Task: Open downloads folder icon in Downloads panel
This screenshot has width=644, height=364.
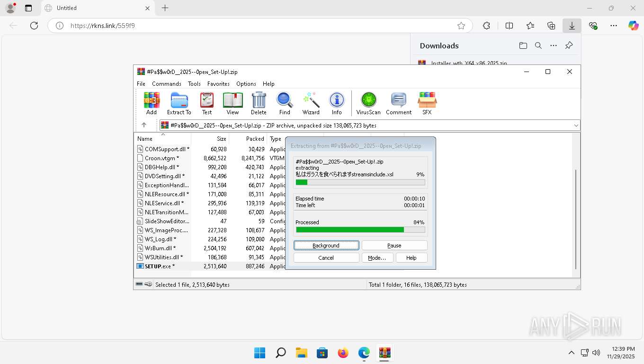Action: tap(523, 45)
